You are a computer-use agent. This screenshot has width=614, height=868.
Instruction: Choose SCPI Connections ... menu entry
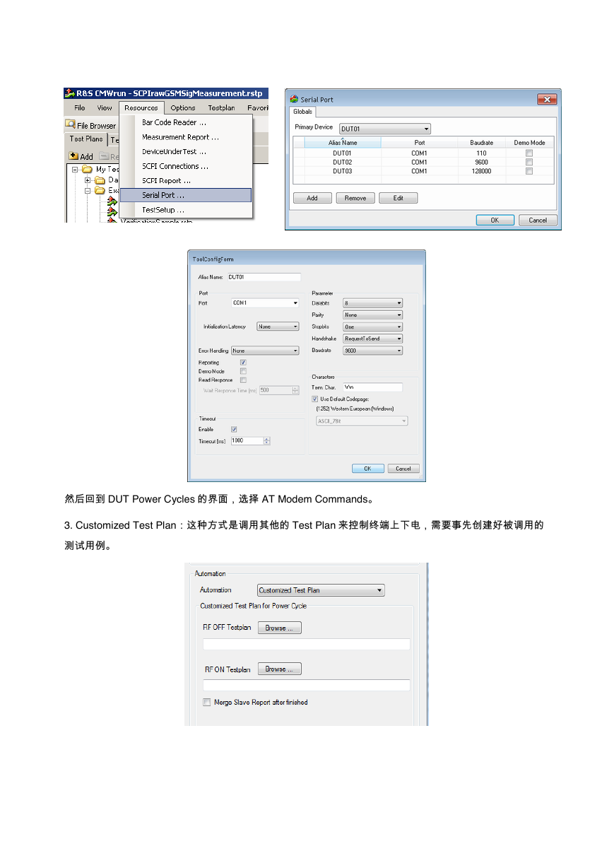pyautogui.click(x=186, y=166)
